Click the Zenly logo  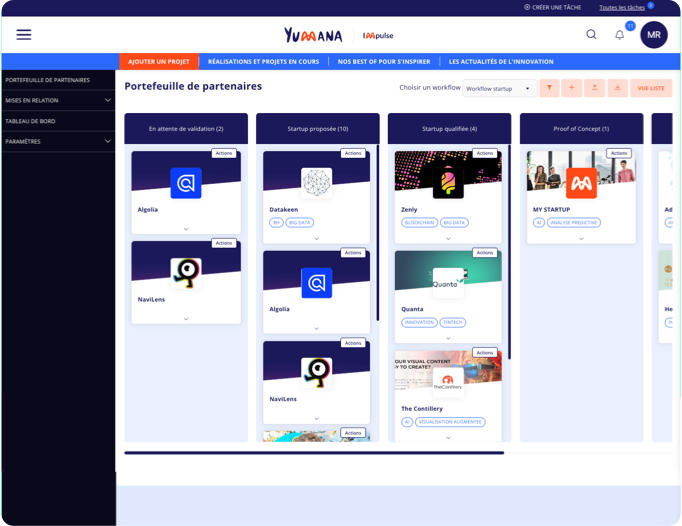point(448,183)
